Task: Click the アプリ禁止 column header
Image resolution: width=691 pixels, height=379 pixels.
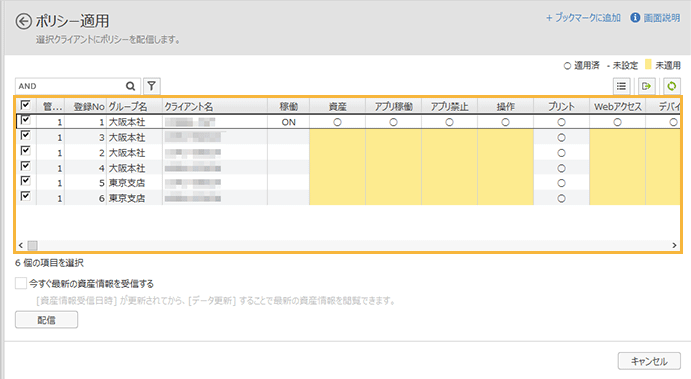Action: [449, 106]
